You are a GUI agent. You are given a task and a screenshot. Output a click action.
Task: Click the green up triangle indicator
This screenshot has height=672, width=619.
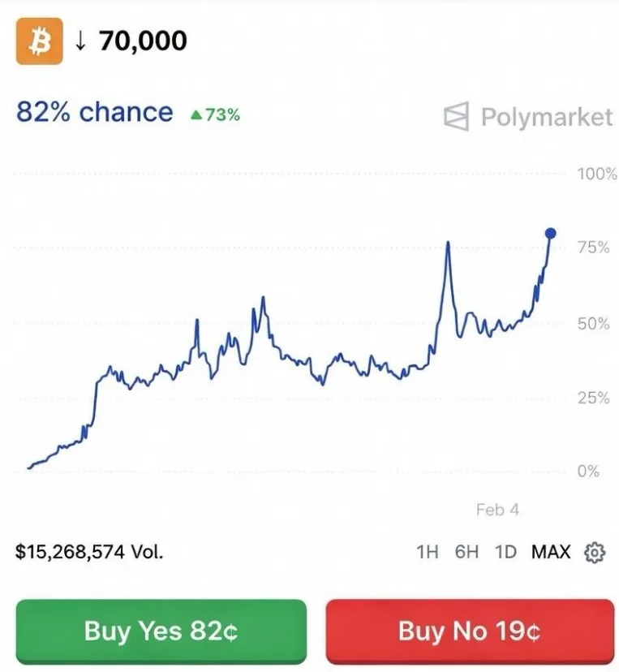click(196, 115)
